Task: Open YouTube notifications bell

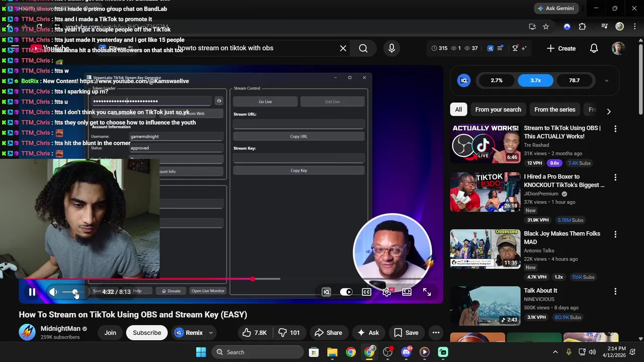Action: [594, 48]
